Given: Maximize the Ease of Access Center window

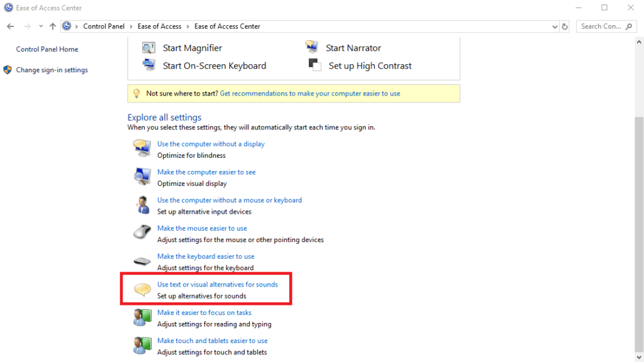Looking at the screenshot, I should pyautogui.click(x=604, y=8).
